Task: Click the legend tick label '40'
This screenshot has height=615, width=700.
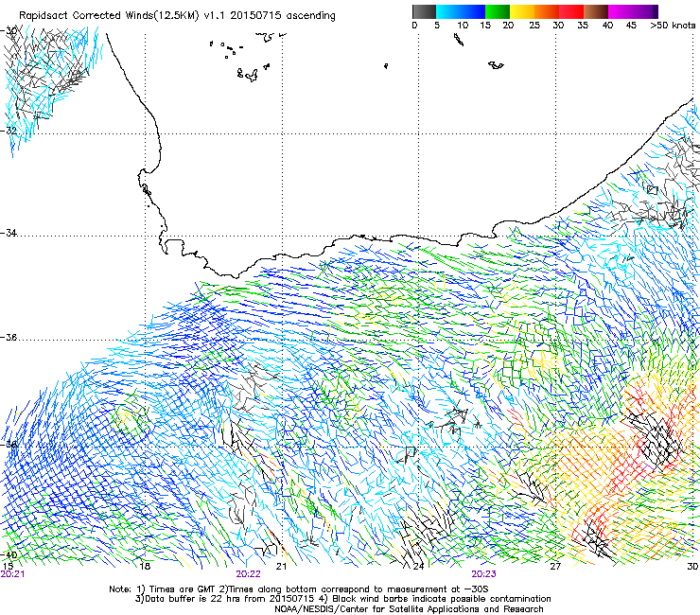Action: (607, 26)
